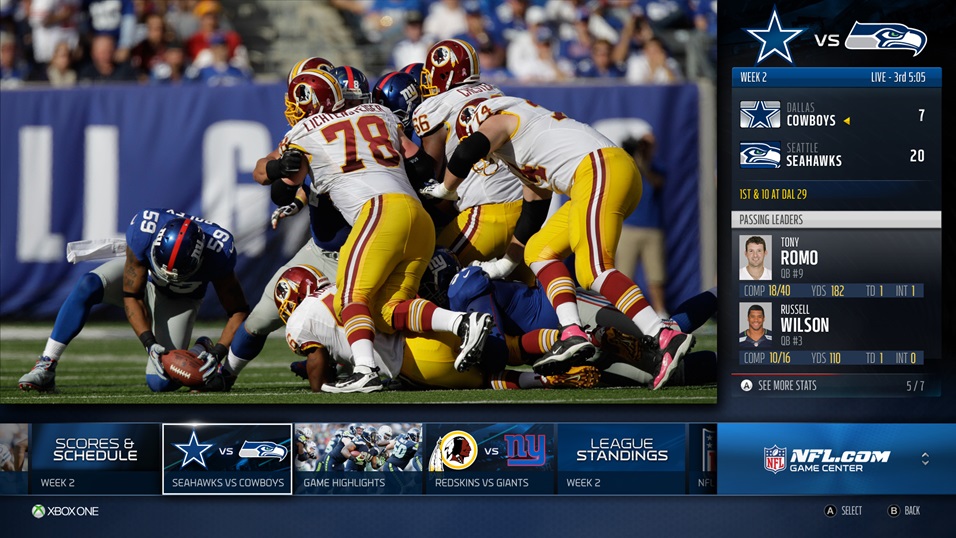Click the large Cowboys star in the header
Image resolution: width=956 pixels, height=538 pixels.
[775, 37]
